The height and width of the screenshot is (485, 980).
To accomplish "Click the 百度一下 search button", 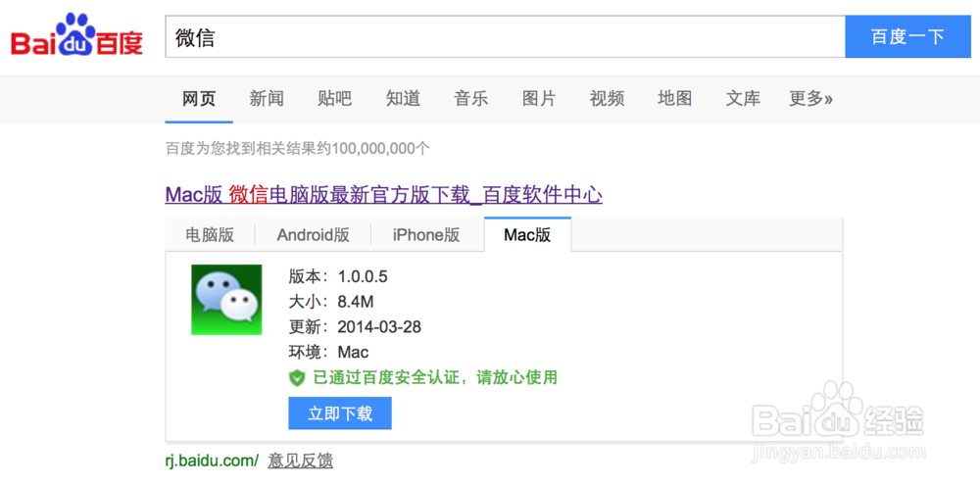I will tap(907, 37).
